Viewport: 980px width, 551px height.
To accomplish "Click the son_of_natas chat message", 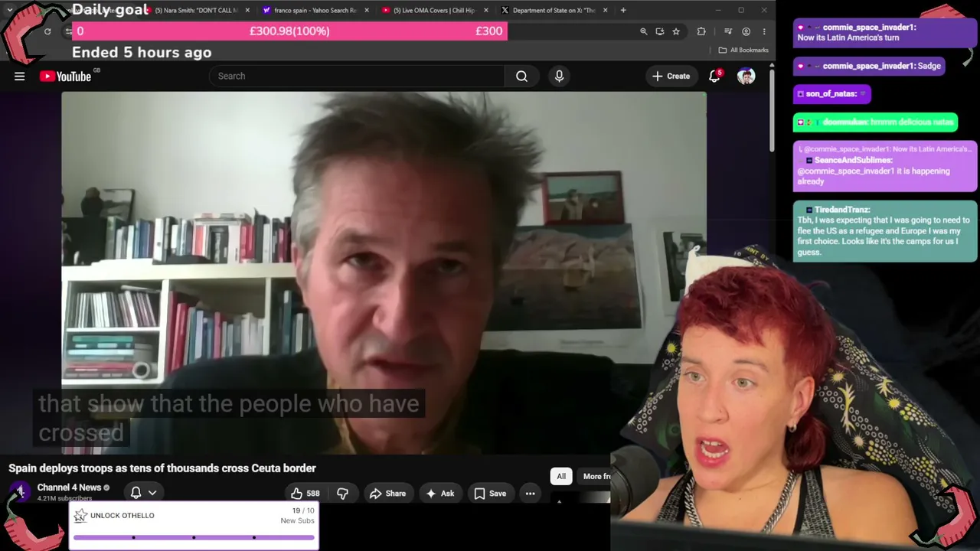I will [832, 94].
